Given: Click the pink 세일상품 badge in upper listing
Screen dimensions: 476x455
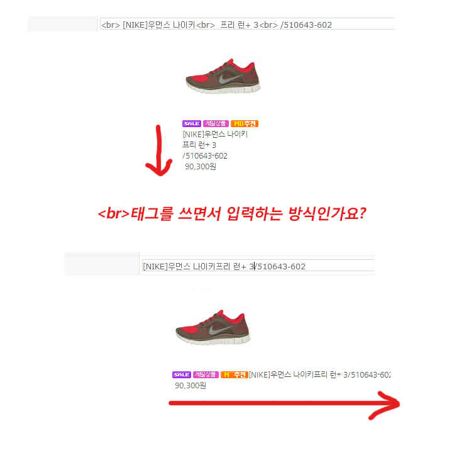Looking at the screenshot, I should click(x=216, y=123).
